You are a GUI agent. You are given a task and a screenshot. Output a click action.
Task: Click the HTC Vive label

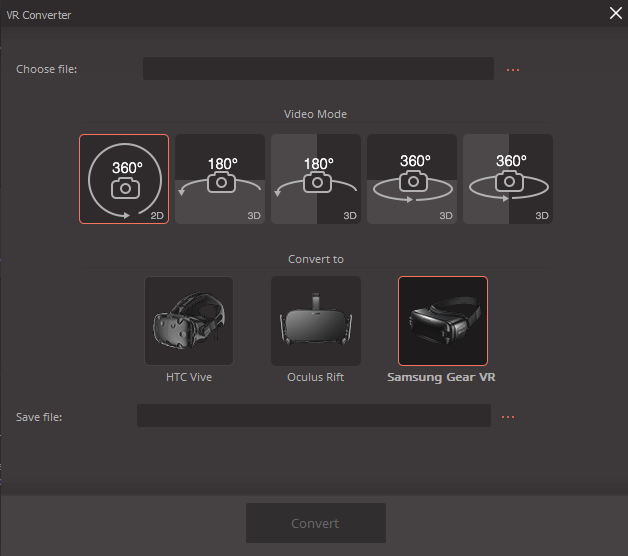(x=189, y=377)
